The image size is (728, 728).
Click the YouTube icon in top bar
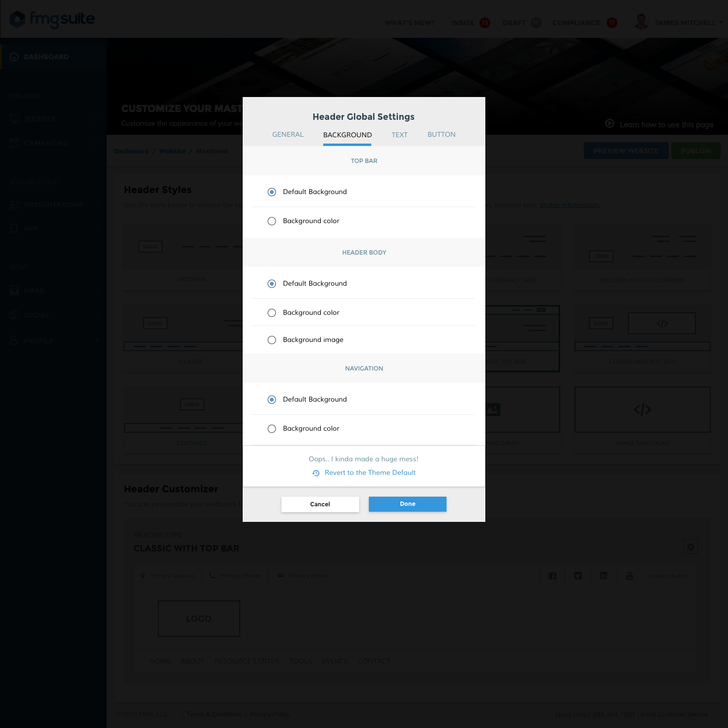coord(629,576)
